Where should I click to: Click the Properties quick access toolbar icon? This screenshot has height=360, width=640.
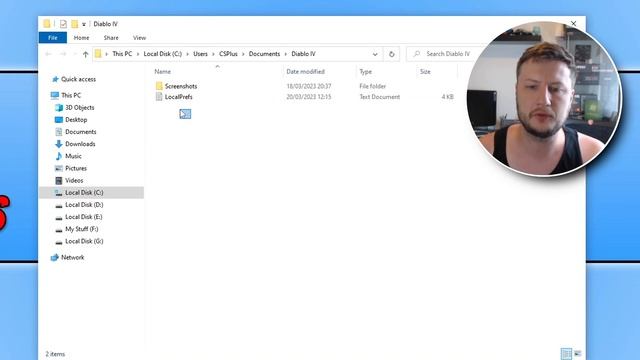pyautogui.click(x=63, y=24)
